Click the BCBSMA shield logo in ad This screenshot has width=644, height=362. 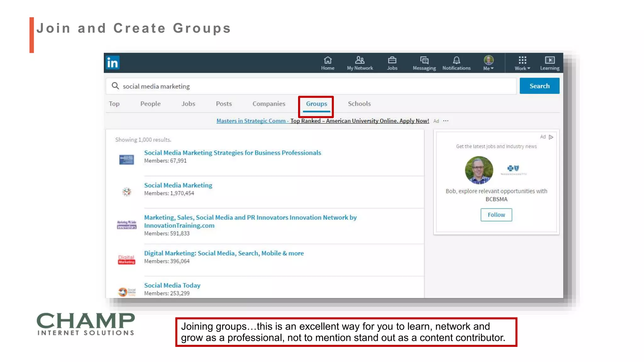513,170
